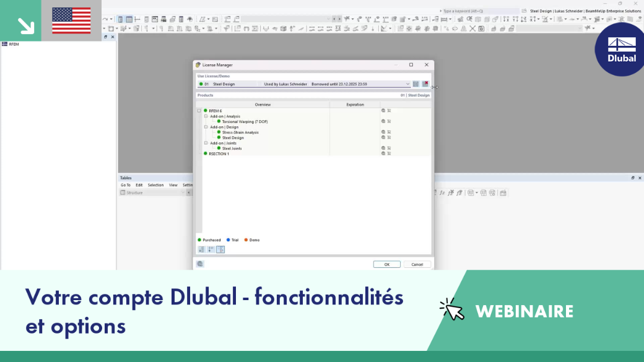Click the redo arrow in the main toolbar
Image resolution: width=644 pixels, height=362 pixels.
click(105, 19)
